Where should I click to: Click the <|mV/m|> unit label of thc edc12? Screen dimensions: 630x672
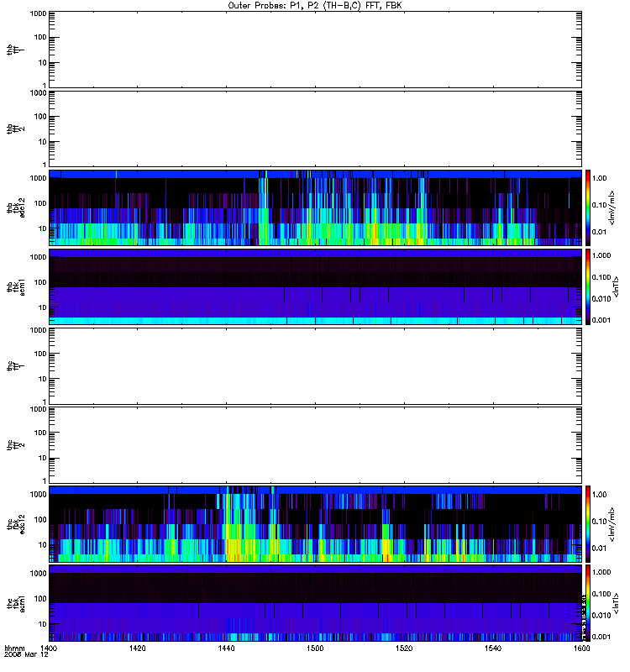click(x=612, y=524)
